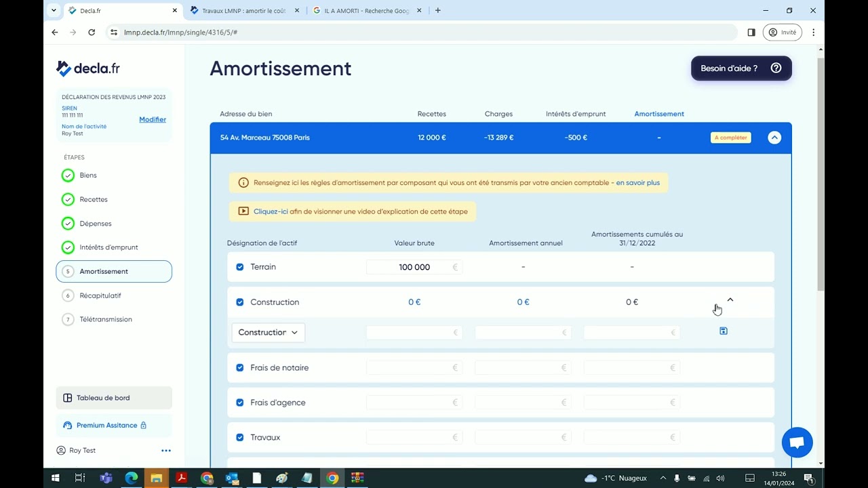
Task: Click the Cliquez-ici video link
Action: 271,211
